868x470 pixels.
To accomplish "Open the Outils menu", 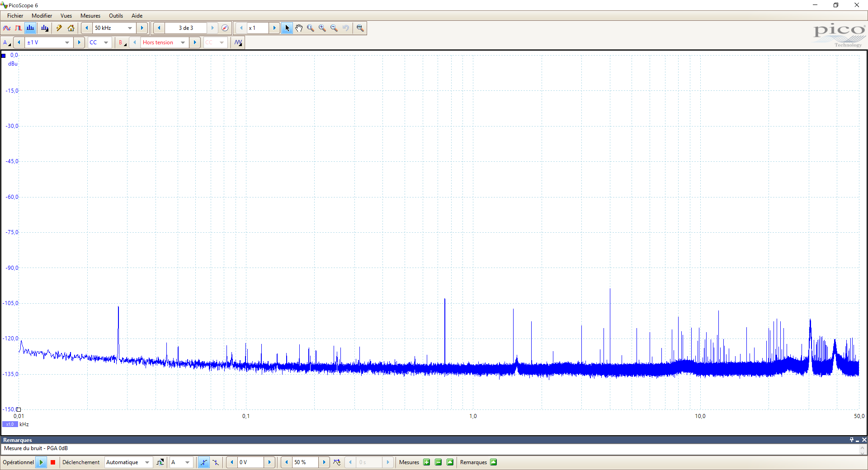I will coord(116,16).
